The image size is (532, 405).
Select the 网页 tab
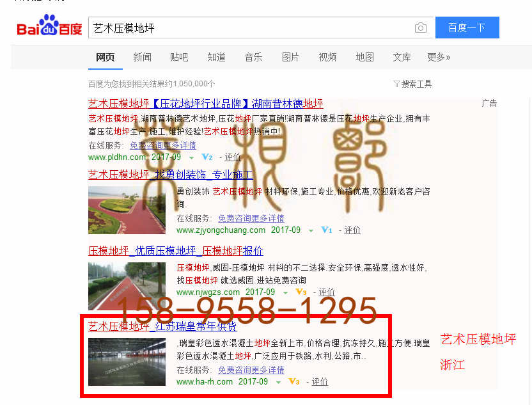click(x=105, y=57)
